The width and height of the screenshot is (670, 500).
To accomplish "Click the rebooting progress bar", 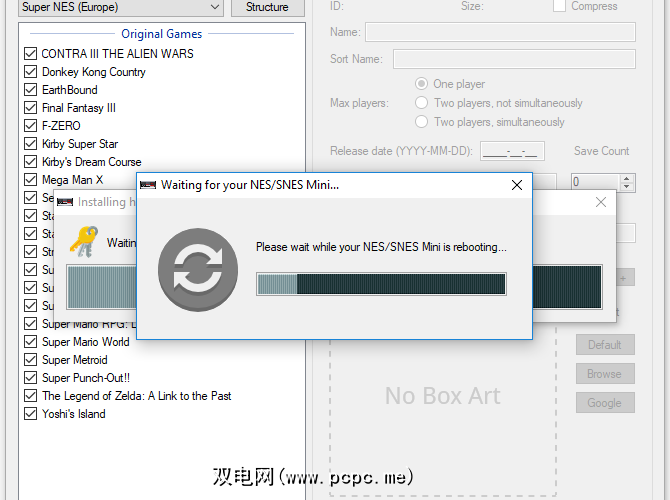I will pos(381,284).
